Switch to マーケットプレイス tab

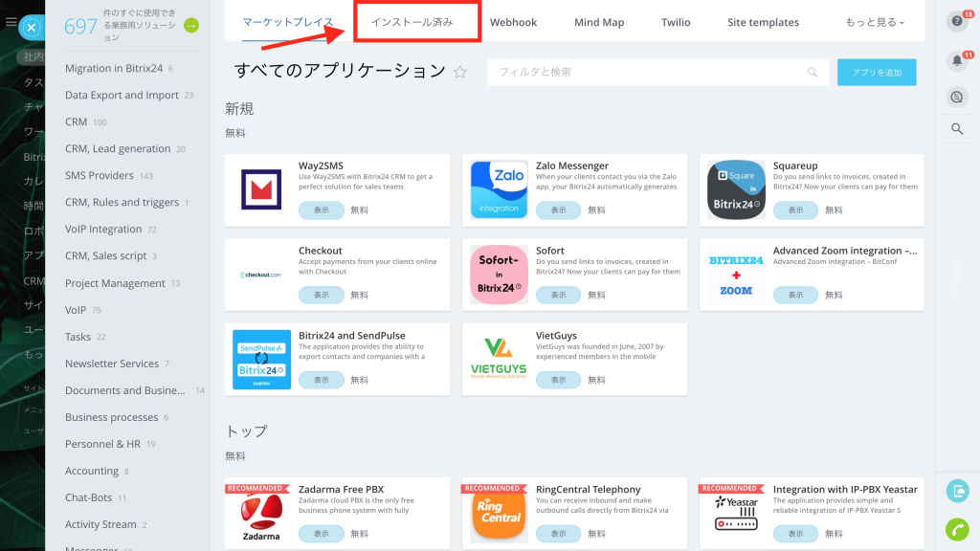coord(287,22)
